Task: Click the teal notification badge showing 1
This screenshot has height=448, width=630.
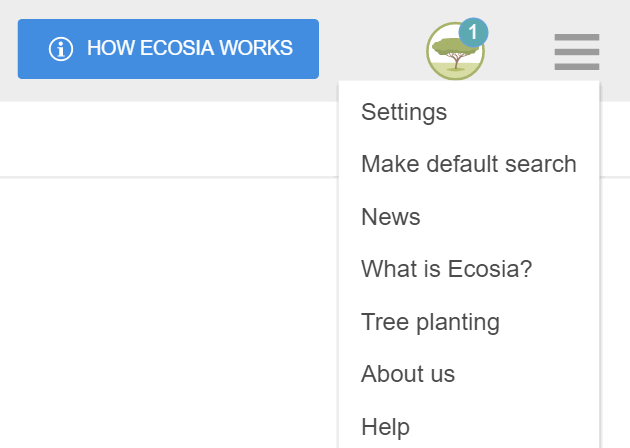Action: point(473,32)
